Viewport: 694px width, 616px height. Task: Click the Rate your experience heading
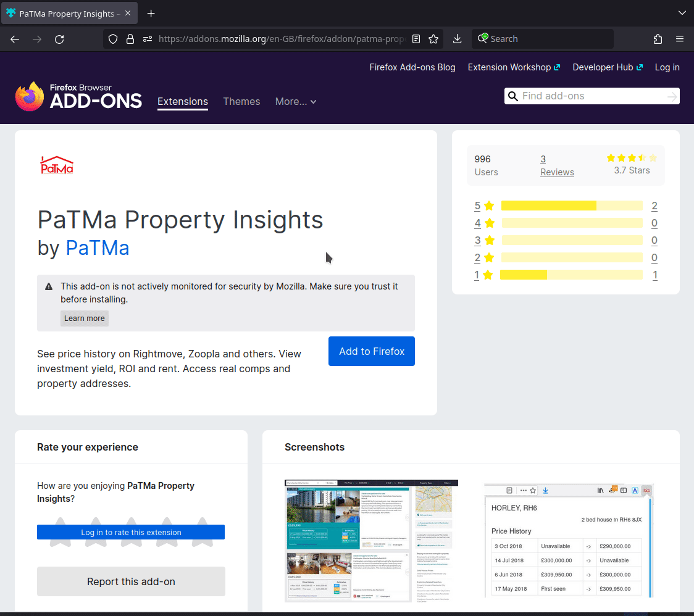88,447
